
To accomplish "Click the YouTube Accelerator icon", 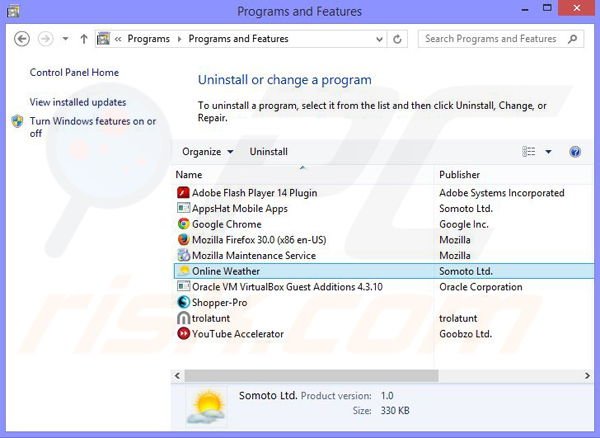I will pyautogui.click(x=183, y=334).
